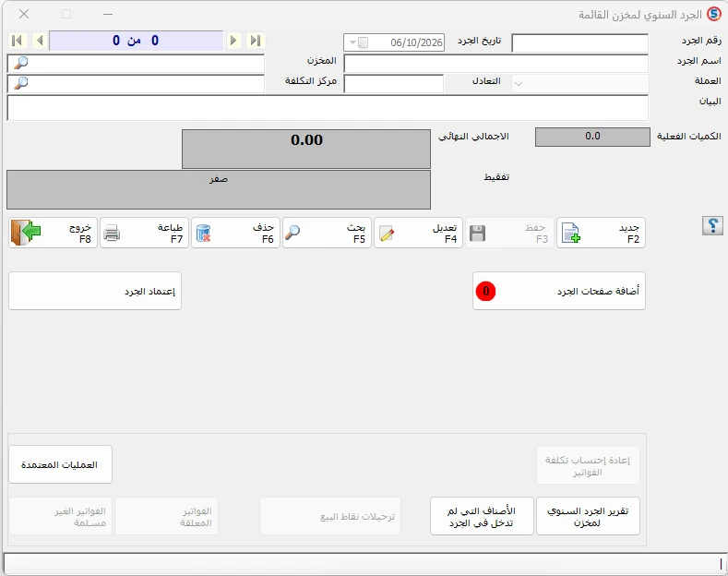Click in the المخزن warehouse field
This screenshot has width=728, height=576.
136,64
